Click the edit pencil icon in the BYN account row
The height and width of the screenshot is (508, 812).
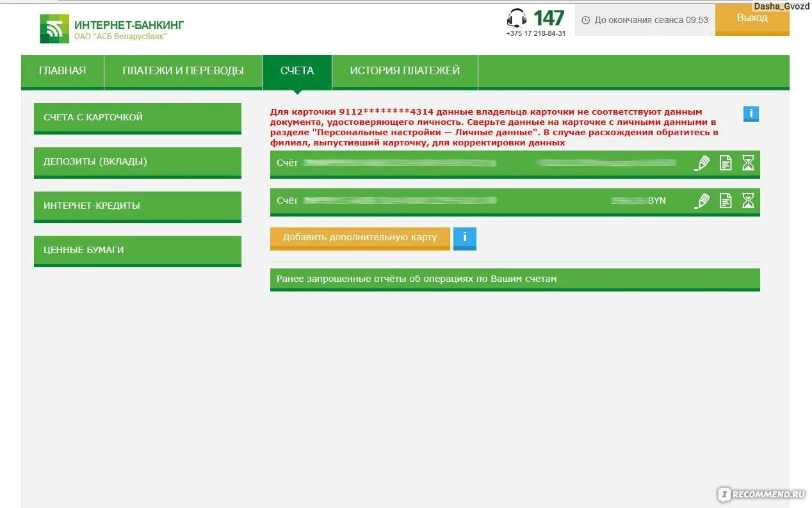tap(702, 201)
